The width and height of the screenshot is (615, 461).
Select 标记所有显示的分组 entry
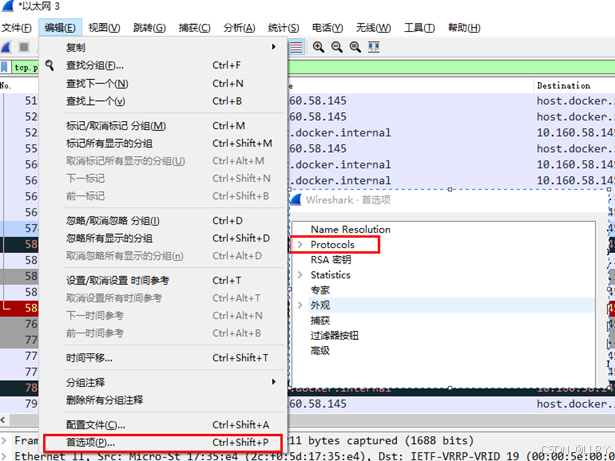(163, 144)
